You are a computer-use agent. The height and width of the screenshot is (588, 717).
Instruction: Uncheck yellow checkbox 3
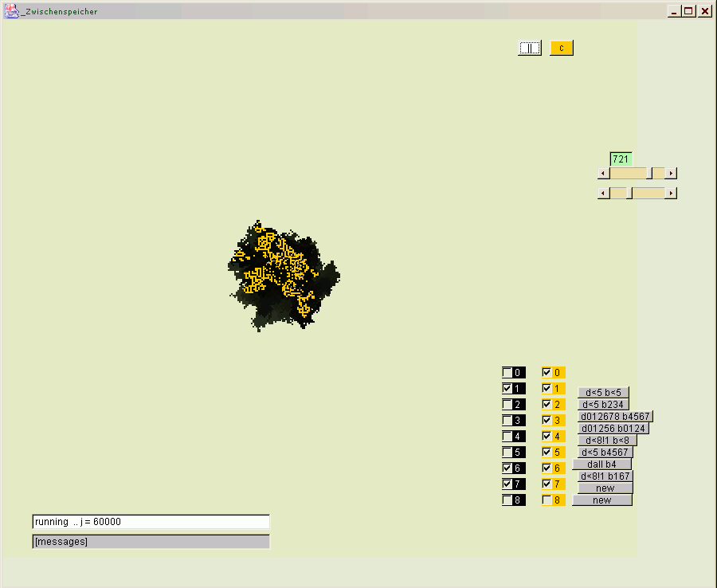[x=547, y=420]
